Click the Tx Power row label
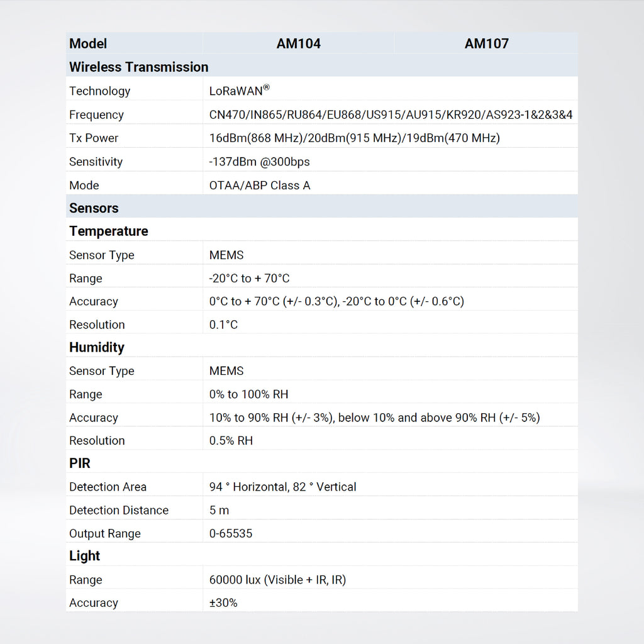Screen dimensions: 644x644 coord(94,138)
